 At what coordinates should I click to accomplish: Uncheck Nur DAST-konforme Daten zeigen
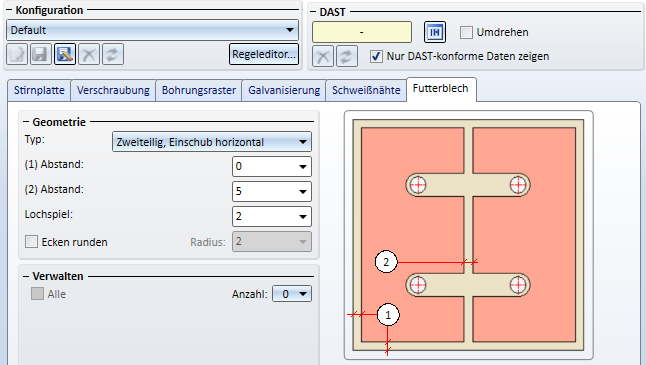376,56
